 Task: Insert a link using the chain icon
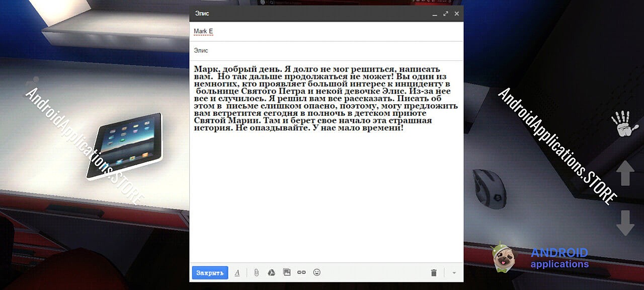pos(301,272)
